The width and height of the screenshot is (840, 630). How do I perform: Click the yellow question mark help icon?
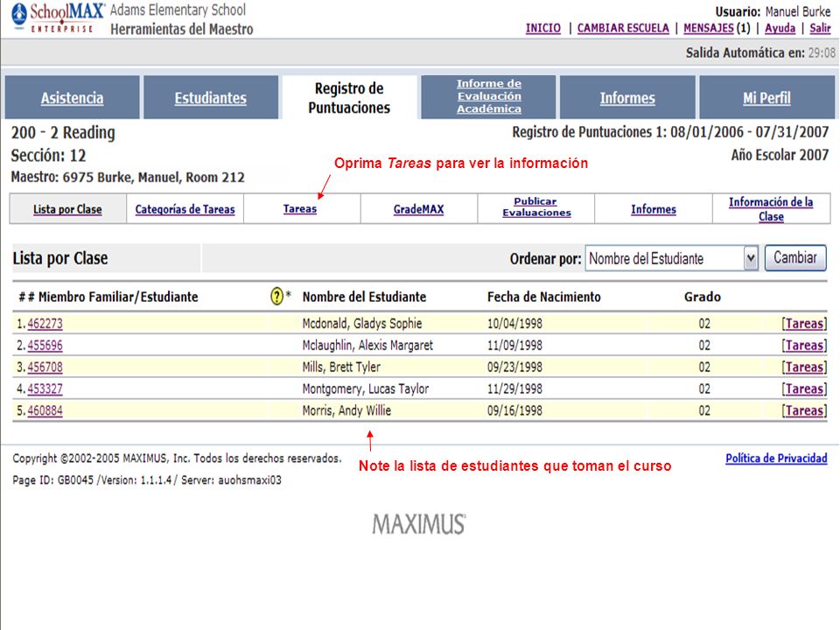pyautogui.click(x=276, y=296)
